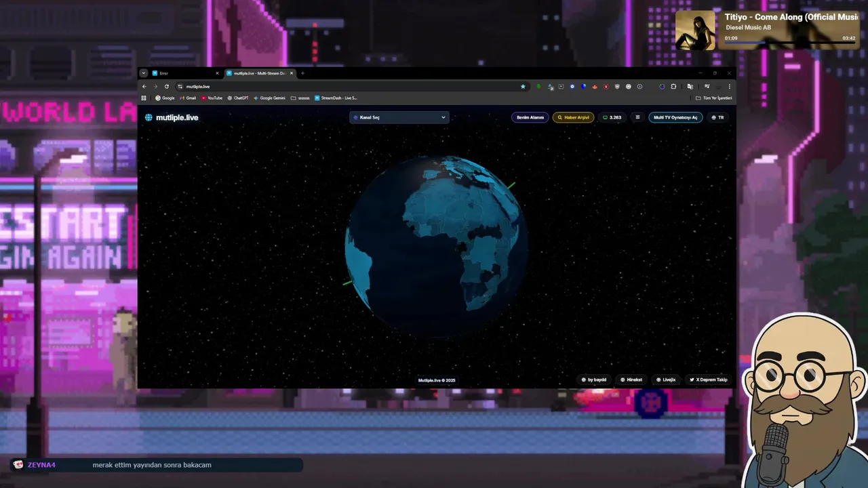Seek in the Titiyo song progress bar
This screenshot has height=488, width=868.
790,43
